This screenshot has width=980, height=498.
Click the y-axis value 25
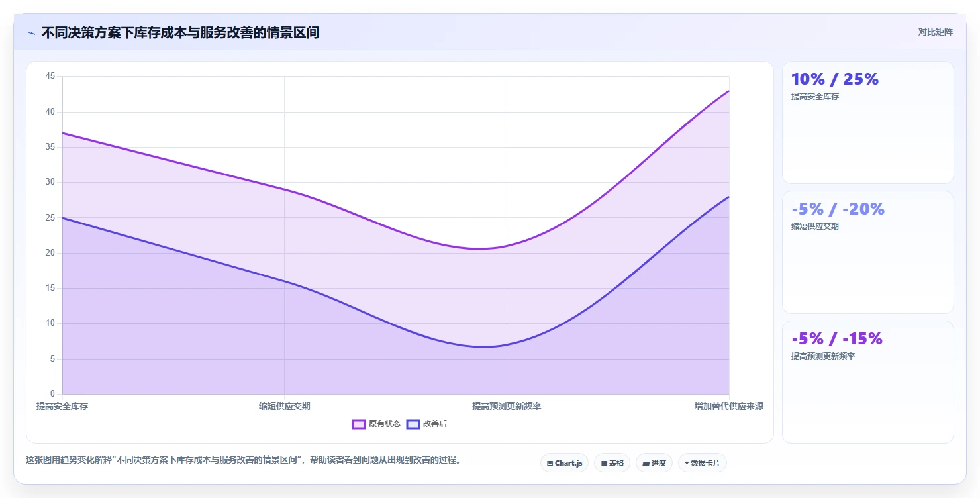[x=50, y=217]
